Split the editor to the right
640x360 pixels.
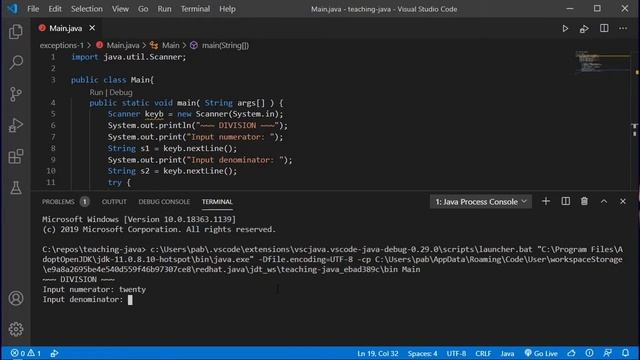point(604,28)
